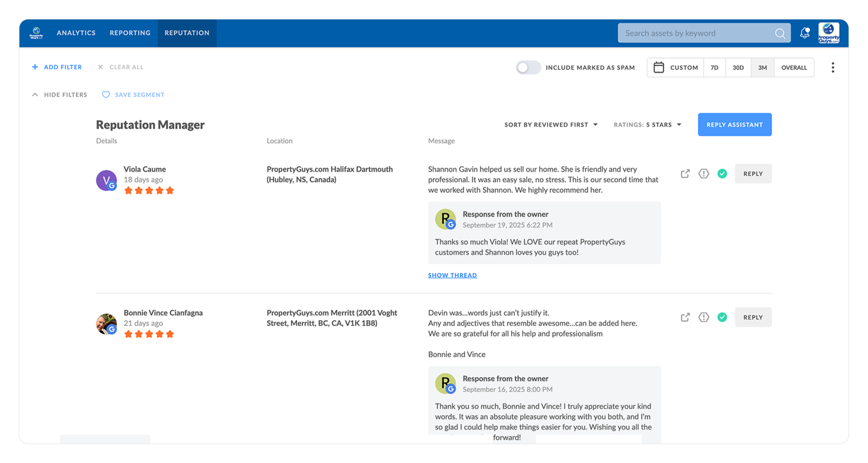Viewport: 868px width, 463px height.
Task: Click the Reply Assistant button
Action: coord(735,125)
